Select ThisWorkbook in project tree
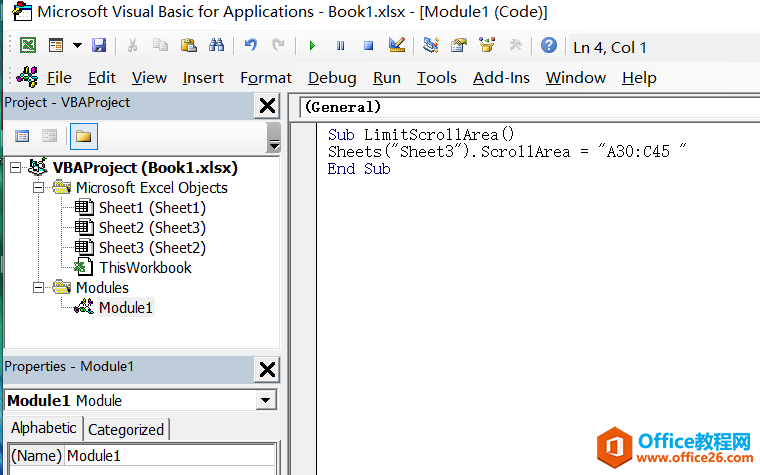Image resolution: width=760 pixels, height=475 pixels. [145, 268]
